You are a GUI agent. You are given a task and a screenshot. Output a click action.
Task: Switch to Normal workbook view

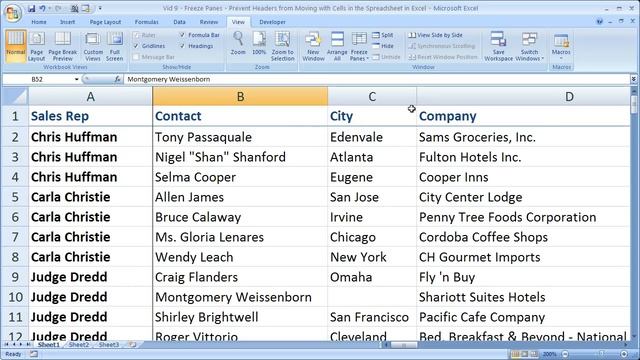pos(16,46)
